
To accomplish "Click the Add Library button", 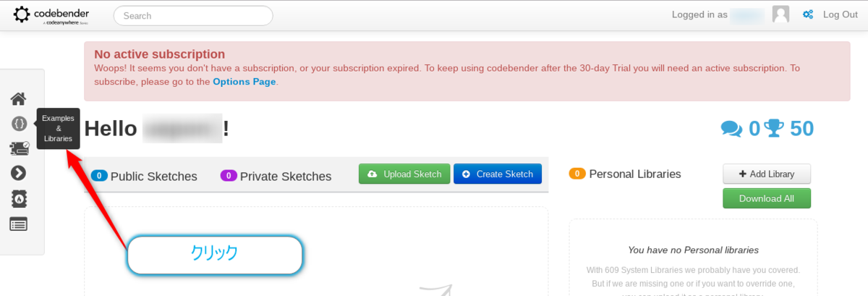I will point(767,174).
